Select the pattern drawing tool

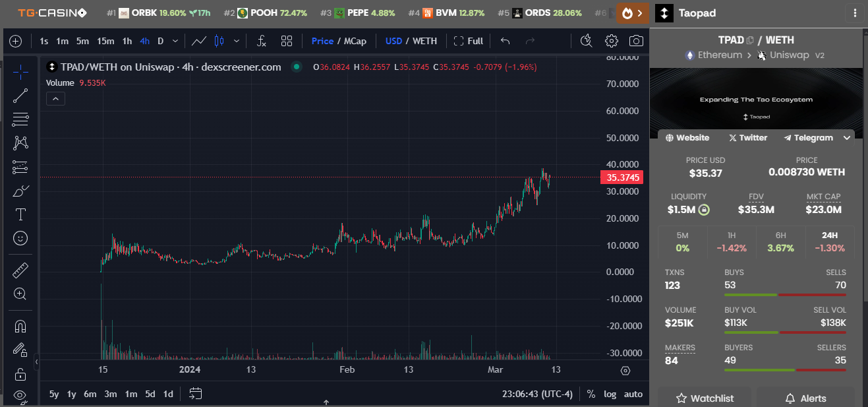(20, 143)
